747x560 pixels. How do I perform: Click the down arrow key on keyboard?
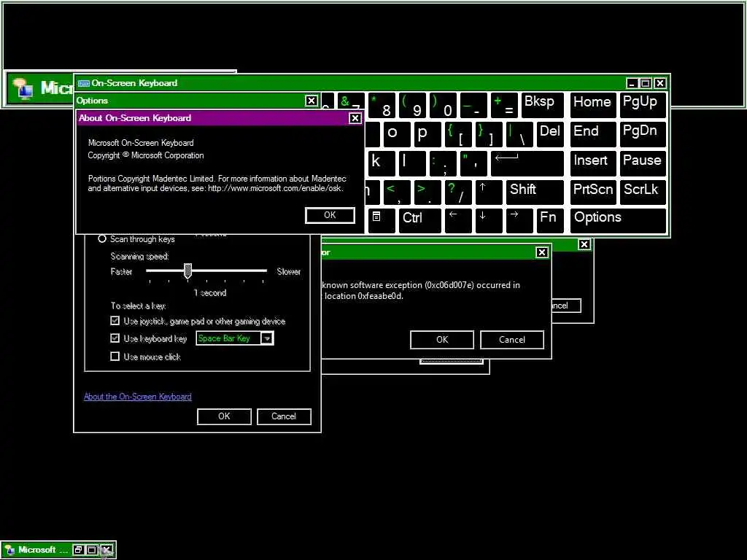coord(489,221)
